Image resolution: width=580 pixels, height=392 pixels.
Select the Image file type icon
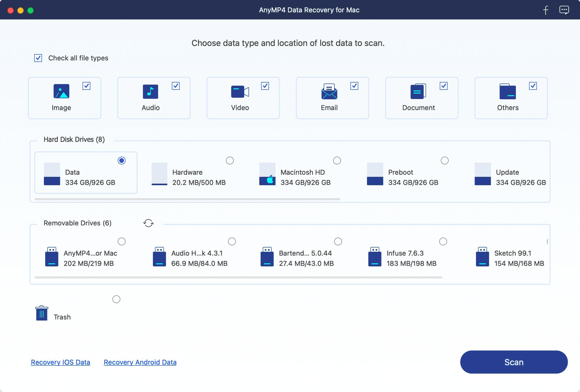[61, 91]
